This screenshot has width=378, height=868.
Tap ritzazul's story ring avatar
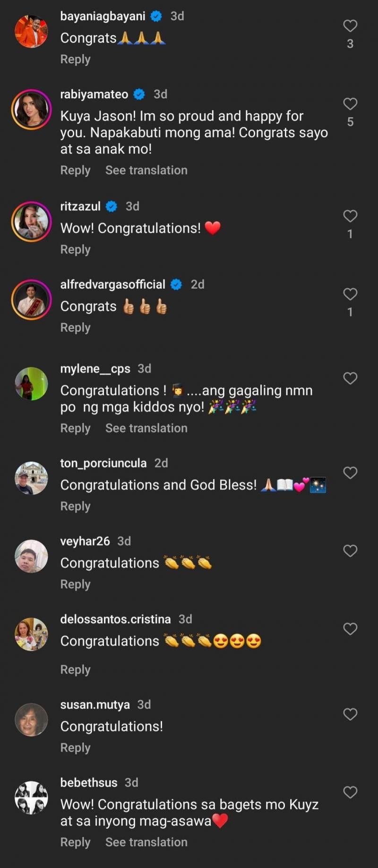[32, 222]
